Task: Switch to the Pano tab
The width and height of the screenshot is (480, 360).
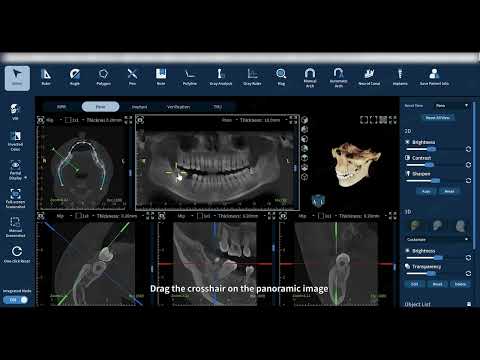Action: (x=100, y=107)
